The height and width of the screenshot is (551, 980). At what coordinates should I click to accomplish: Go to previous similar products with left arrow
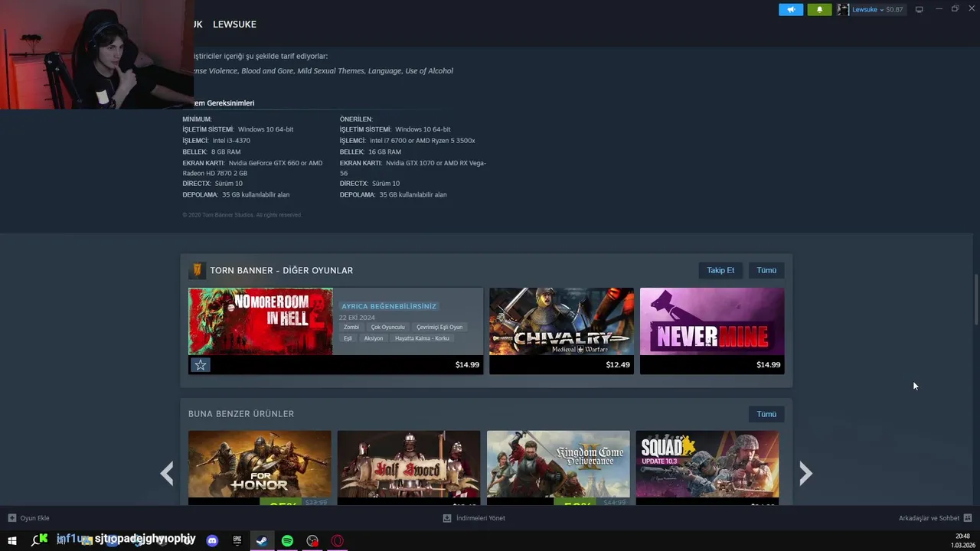click(x=167, y=473)
